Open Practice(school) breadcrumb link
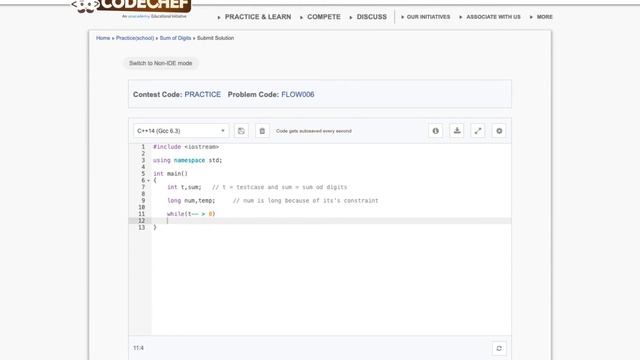This screenshot has width=640, height=360. [x=135, y=38]
